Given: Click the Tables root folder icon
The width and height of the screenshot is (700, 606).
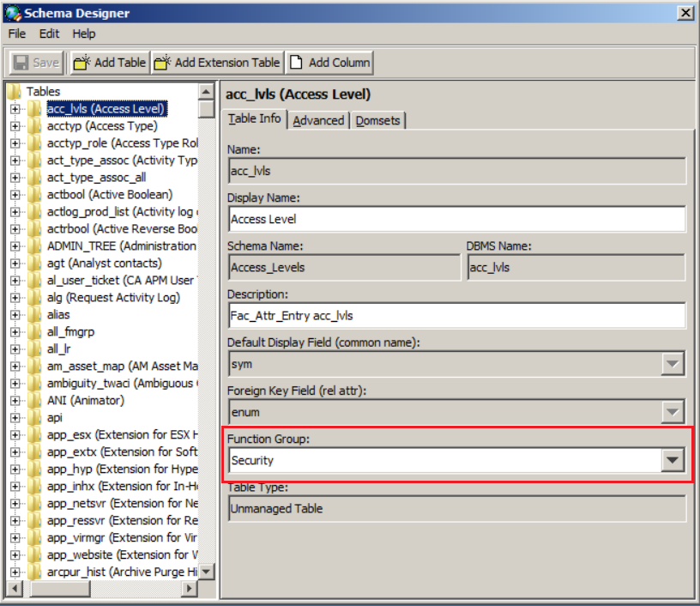Looking at the screenshot, I should pos(15,91).
